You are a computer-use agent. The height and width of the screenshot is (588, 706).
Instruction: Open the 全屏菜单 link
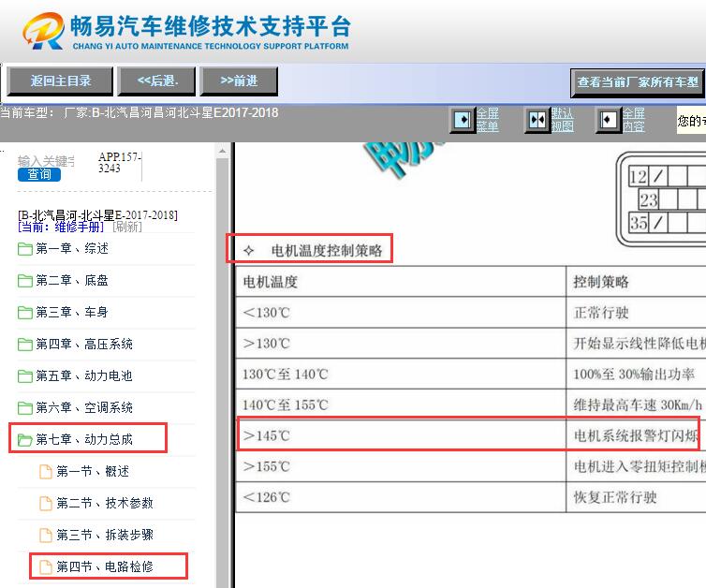(488, 120)
